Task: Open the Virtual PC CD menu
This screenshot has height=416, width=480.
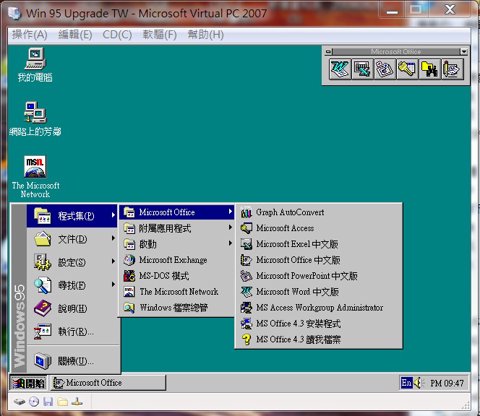Action: click(117, 34)
